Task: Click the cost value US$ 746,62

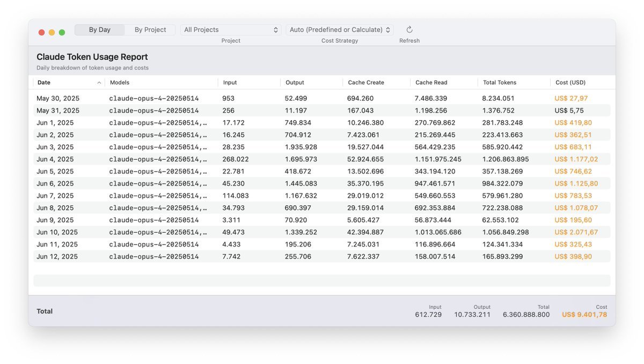Action: pos(573,171)
